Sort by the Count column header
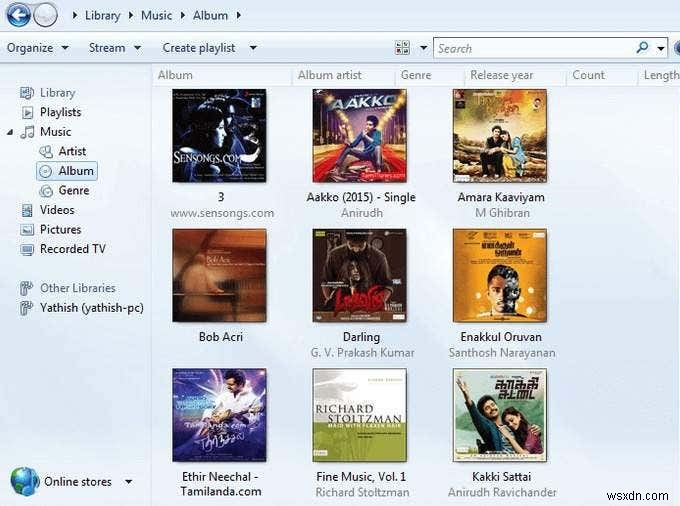Viewport: 680px width, 506px height. pyautogui.click(x=602, y=75)
